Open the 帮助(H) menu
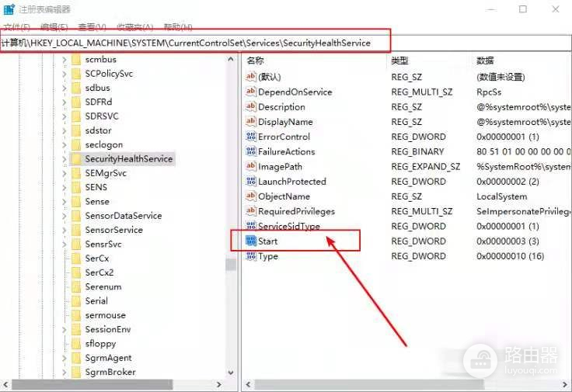The image size is (572, 392). coord(176,27)
